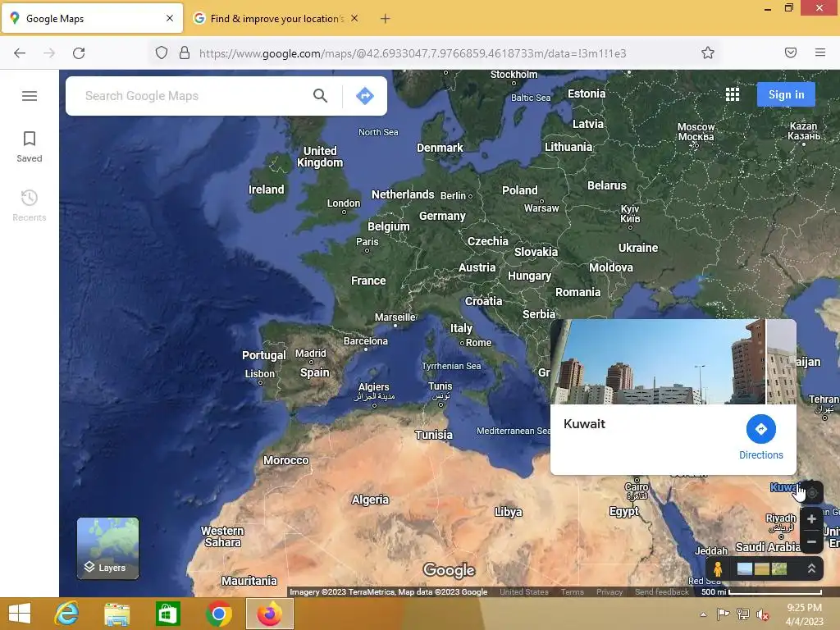Click the Ukraine label on the map
The height and width of the screenshot is (630, 840).
(x=638, y=248)
